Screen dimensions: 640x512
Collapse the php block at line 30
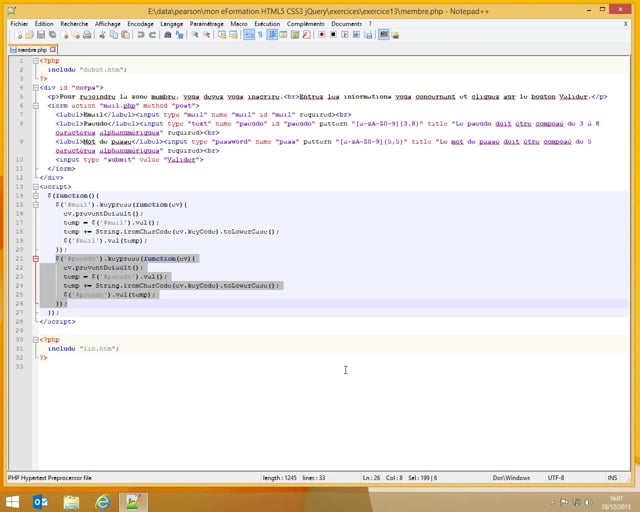click(x=36, y=339)
